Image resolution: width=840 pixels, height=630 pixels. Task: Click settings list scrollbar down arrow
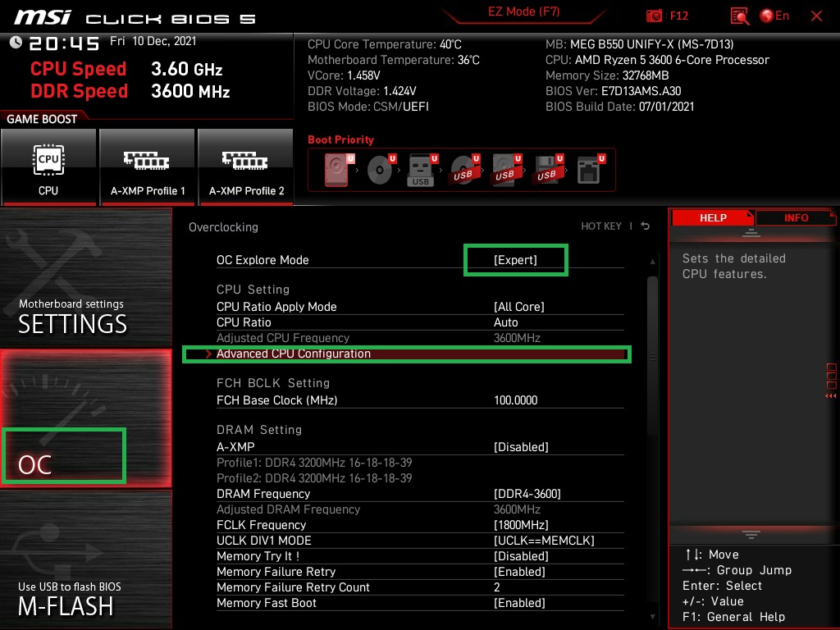[652, 617]
